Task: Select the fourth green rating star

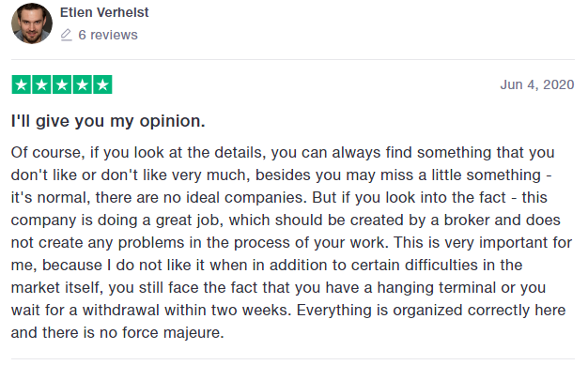Action: [x=82, y=84]
